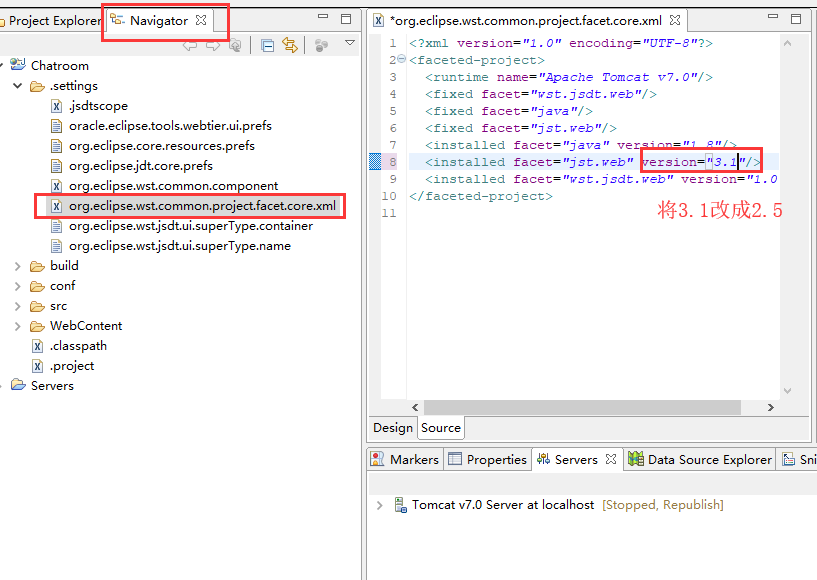Image resolution: width=817 pixels, height=580 pixels.
Task: Select oracle.eclipse.tools.webtier.ui.prefs file
Action: 170,126
